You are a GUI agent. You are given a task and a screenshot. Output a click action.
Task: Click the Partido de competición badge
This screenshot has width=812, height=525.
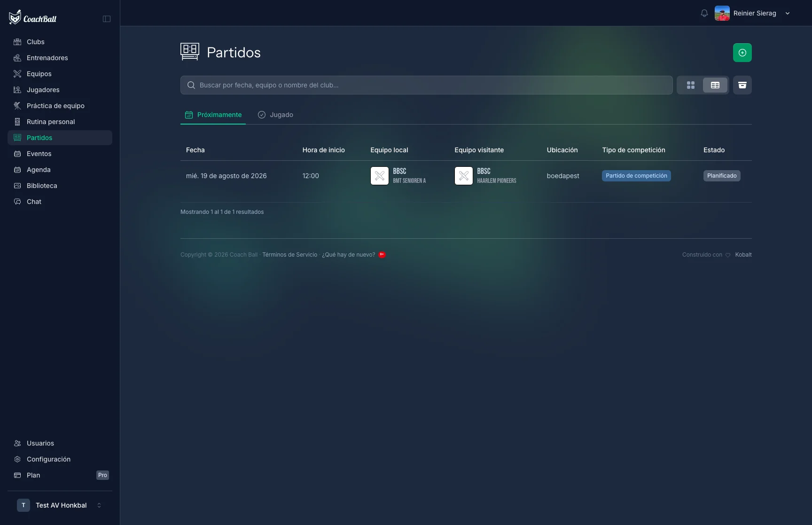pyautogui.click(x=636, y=176)
